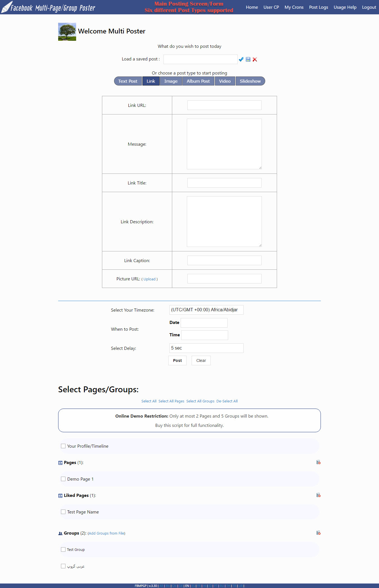Select the Link post type tab
The width and height of the screenshot is (379, 588).
[151, 81]
